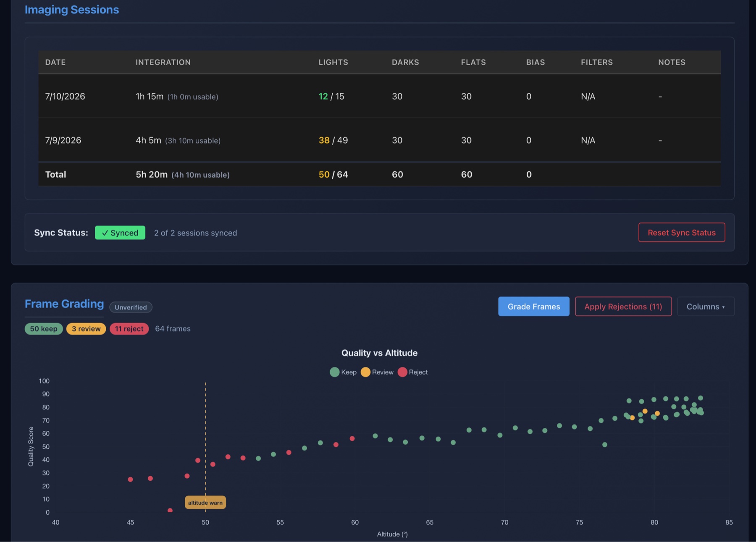Apply the 11 pending rejections
The width and height of the screenshot is (756, 542).
point(623,306)
